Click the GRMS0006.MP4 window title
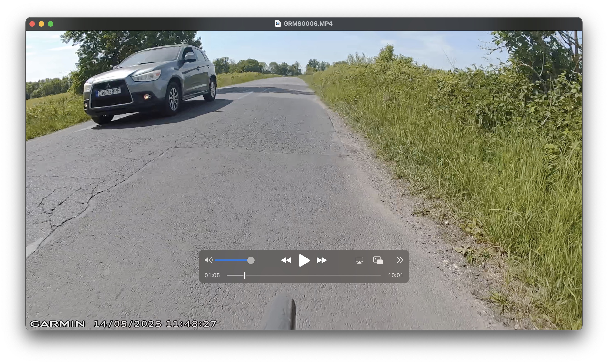The image size is (608, 364). pos(308,24)
